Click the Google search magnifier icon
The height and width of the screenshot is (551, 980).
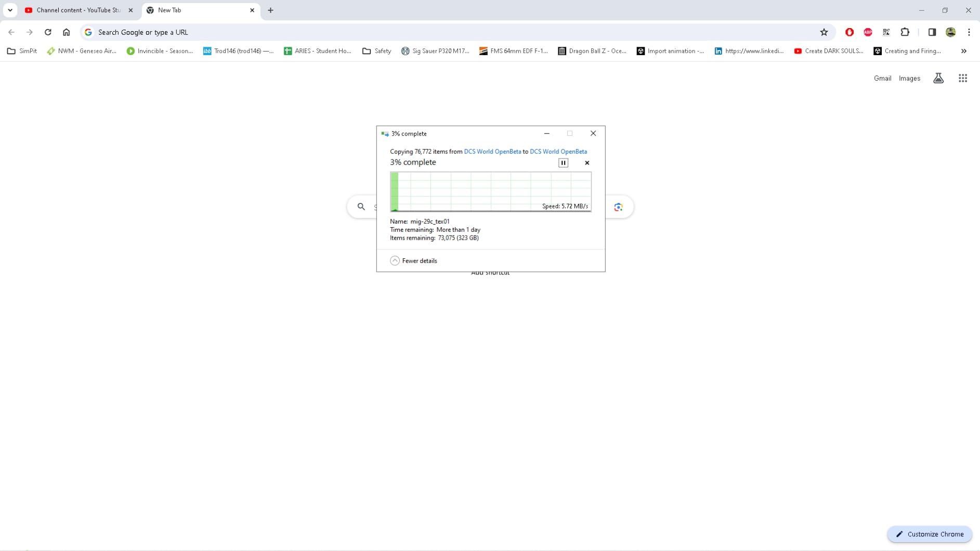pyautogui.click(x=361, y=207)
